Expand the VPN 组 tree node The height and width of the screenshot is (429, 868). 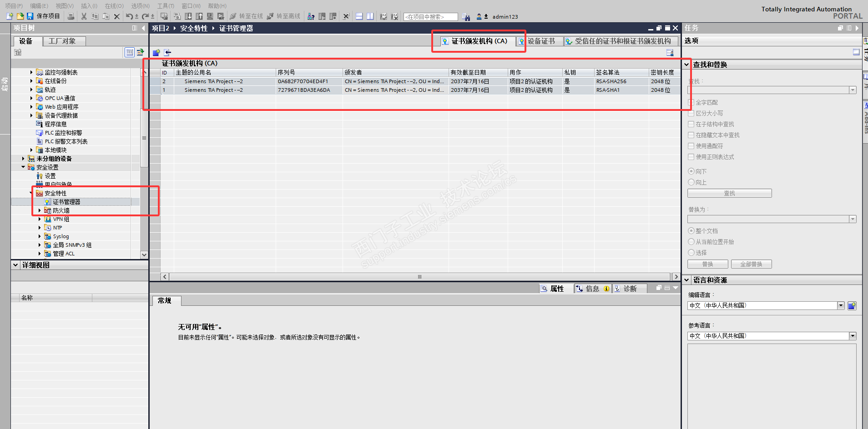pos(40,219)
